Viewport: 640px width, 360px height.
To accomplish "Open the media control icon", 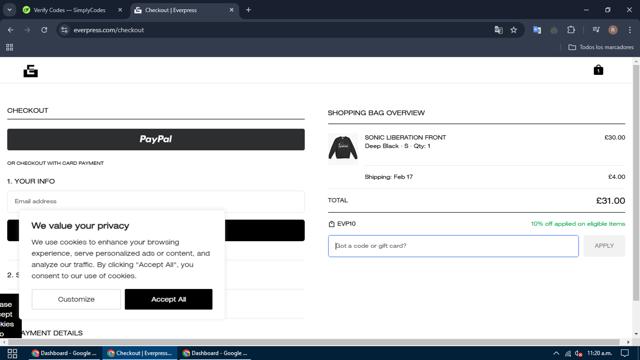I will pos(596,30).
